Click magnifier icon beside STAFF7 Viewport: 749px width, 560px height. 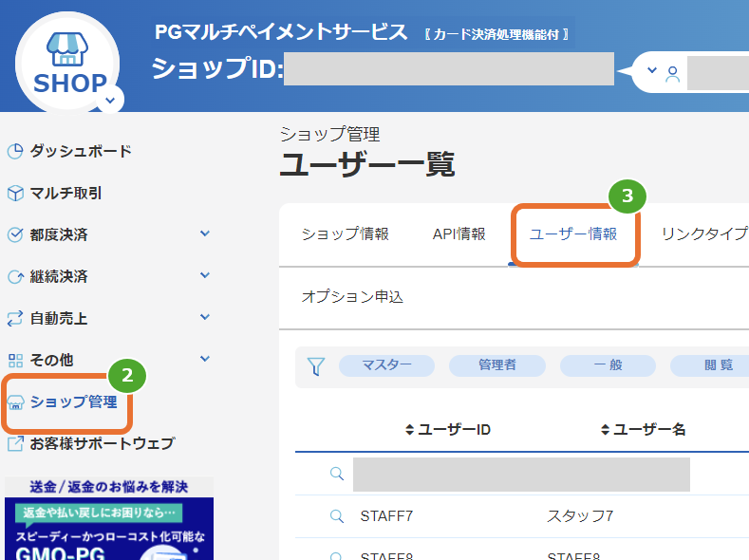337,516
